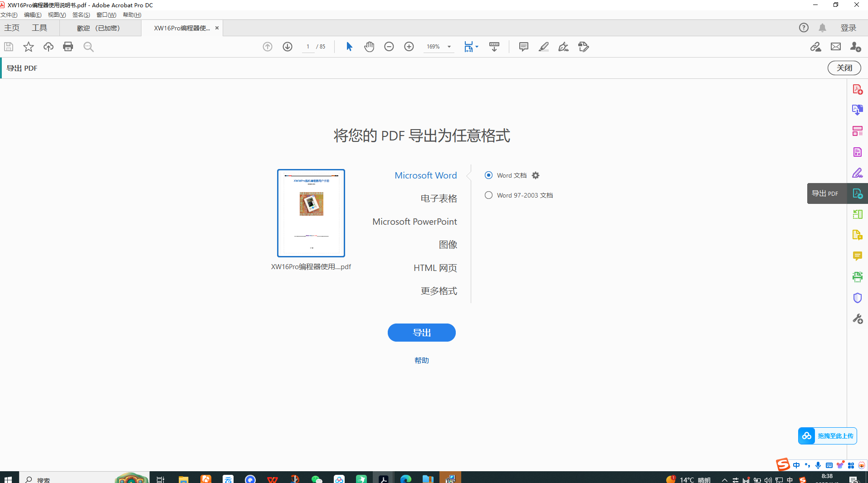Share link to the file icon
The height and width of the screenshot is (483, 868).
coord(816,47)
